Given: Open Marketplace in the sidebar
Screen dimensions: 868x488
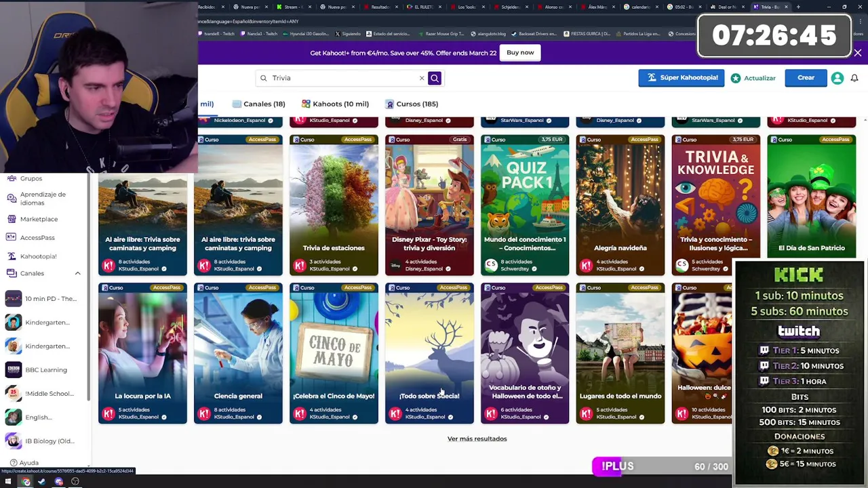Looking at the screenshot, I should pos(39,219).
